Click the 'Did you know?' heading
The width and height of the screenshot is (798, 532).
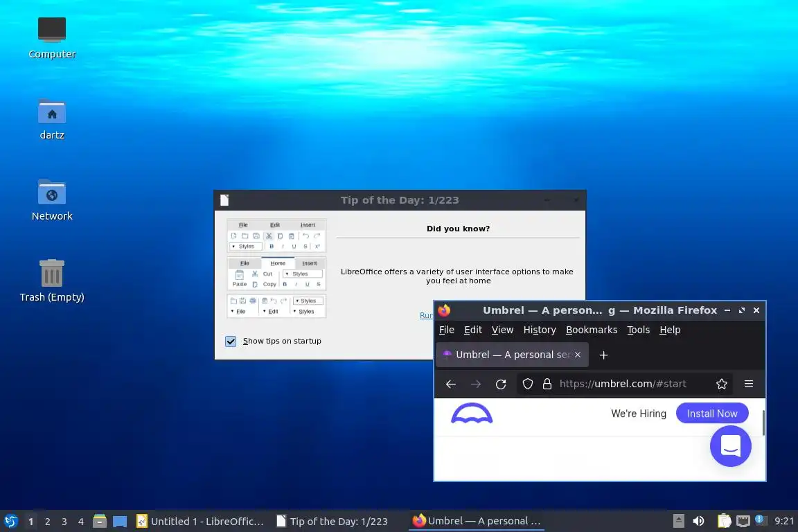click(458, 229)
